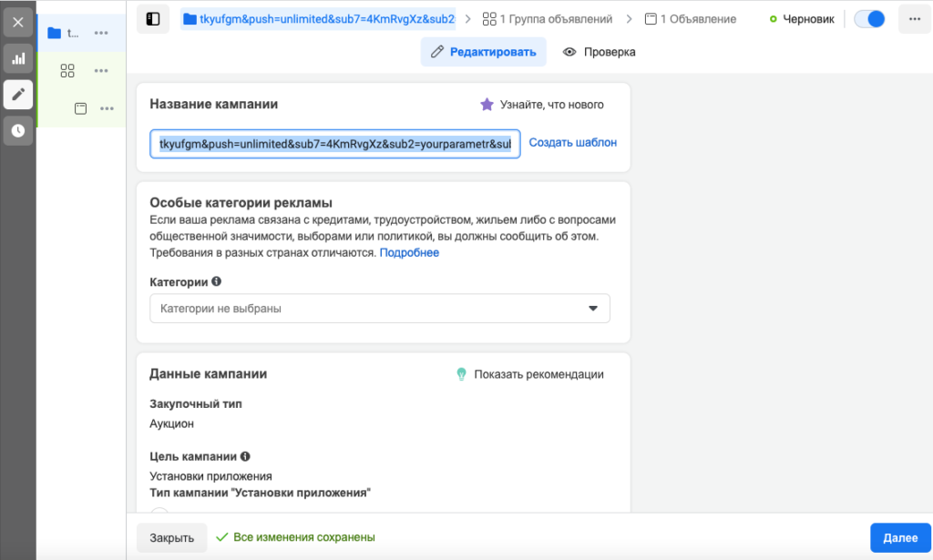Select the ad set grid icon in the tree

[67, 71]
